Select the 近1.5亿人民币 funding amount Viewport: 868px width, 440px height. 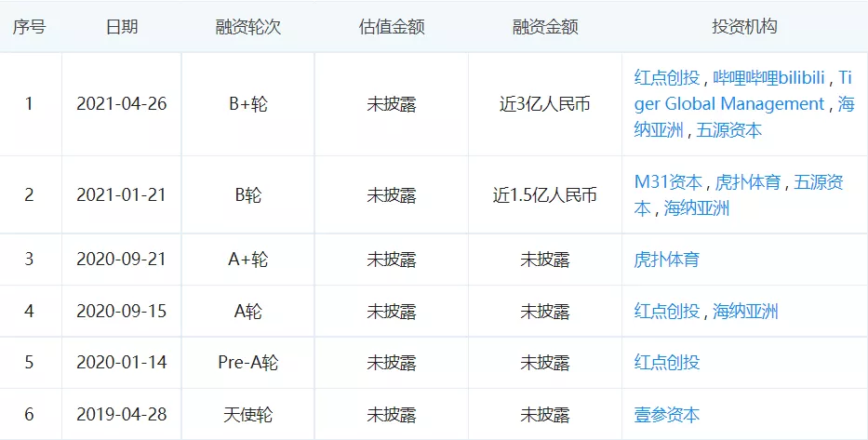(x=545, y=194)
